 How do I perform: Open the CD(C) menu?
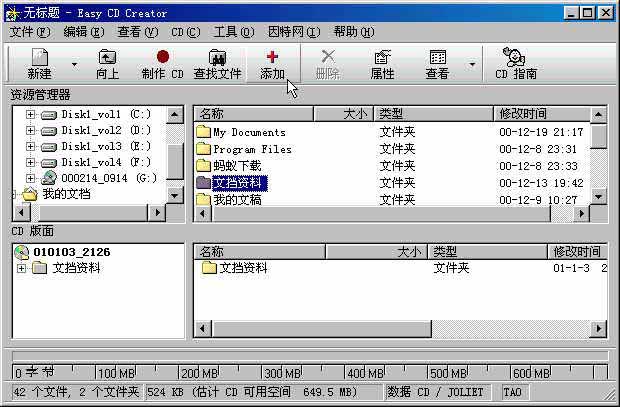(x=185, y=32)
